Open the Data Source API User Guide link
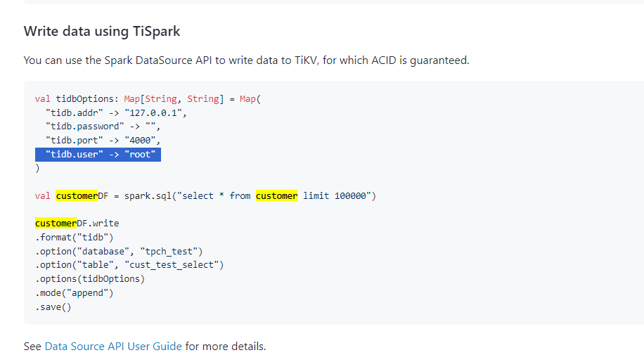The width and height of the screenshot is (644, 355). coord(113,347)
